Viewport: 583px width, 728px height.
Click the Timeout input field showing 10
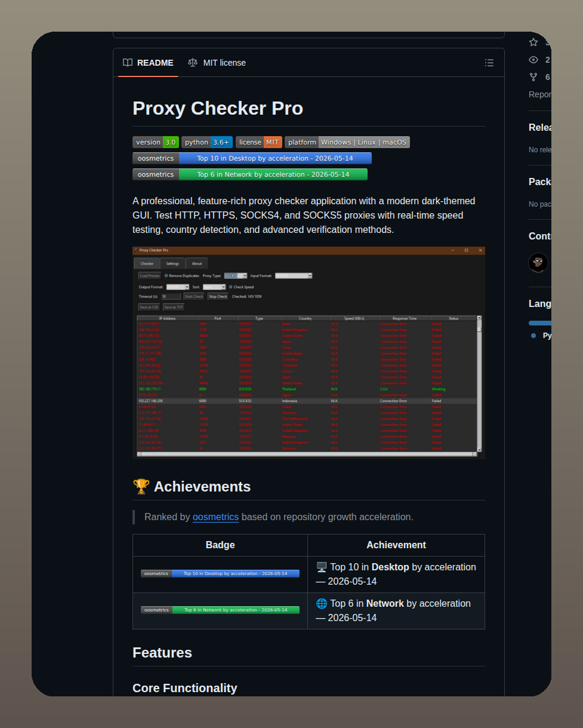(x=171, y=296)
